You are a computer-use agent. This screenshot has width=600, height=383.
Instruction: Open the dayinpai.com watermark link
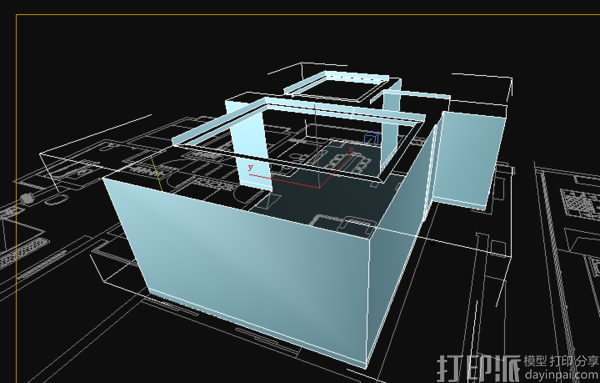pyautogui.click(x=562, y=374)
